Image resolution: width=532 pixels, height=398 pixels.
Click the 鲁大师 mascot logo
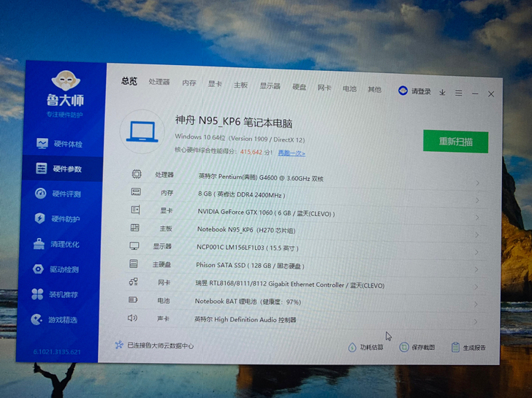click(x=66, y=80)
